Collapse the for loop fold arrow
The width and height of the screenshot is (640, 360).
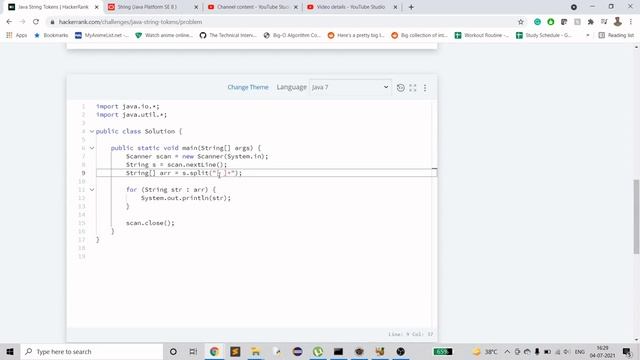92,190
